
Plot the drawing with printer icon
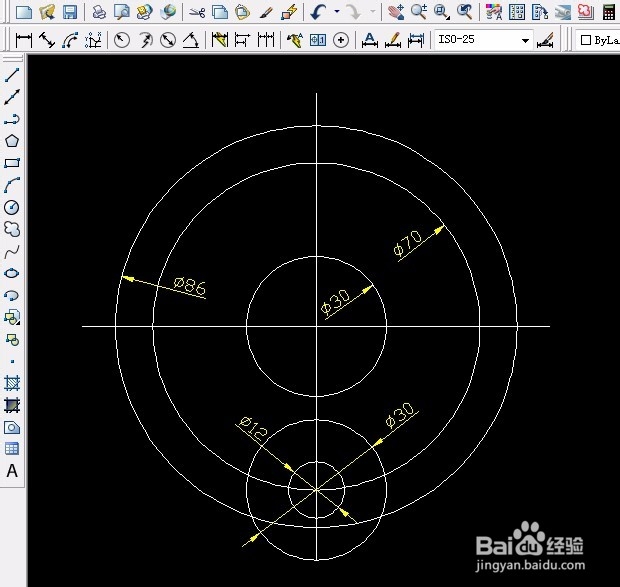[99, 12]
